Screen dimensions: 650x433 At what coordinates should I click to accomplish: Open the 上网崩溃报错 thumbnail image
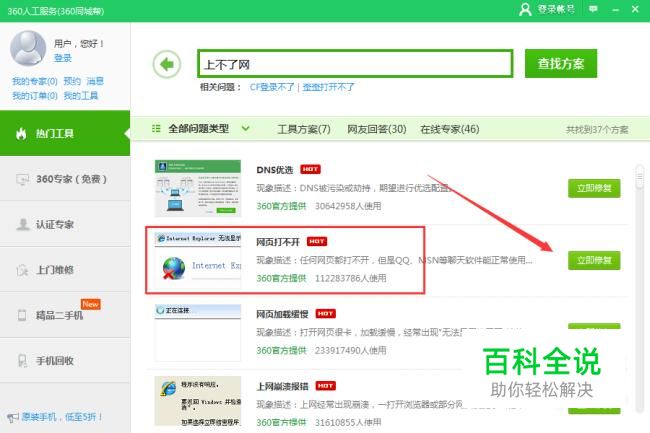[x=198, y=401]
